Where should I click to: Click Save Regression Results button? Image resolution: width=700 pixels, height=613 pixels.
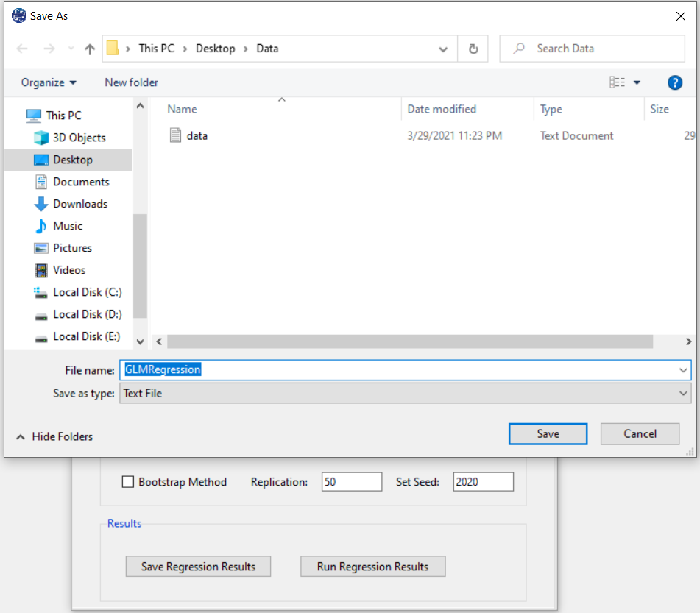tap(198, 567)
